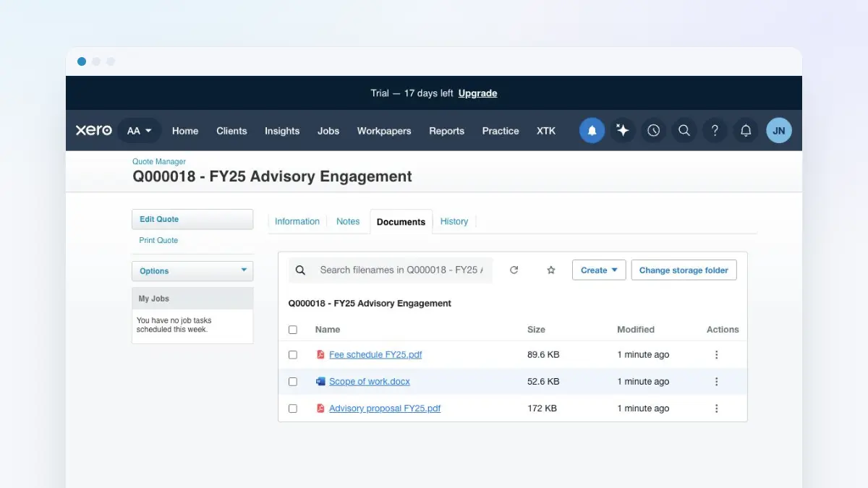Click the 89.6 KB size value
The image size is (868, 488).
click(543, 355)
